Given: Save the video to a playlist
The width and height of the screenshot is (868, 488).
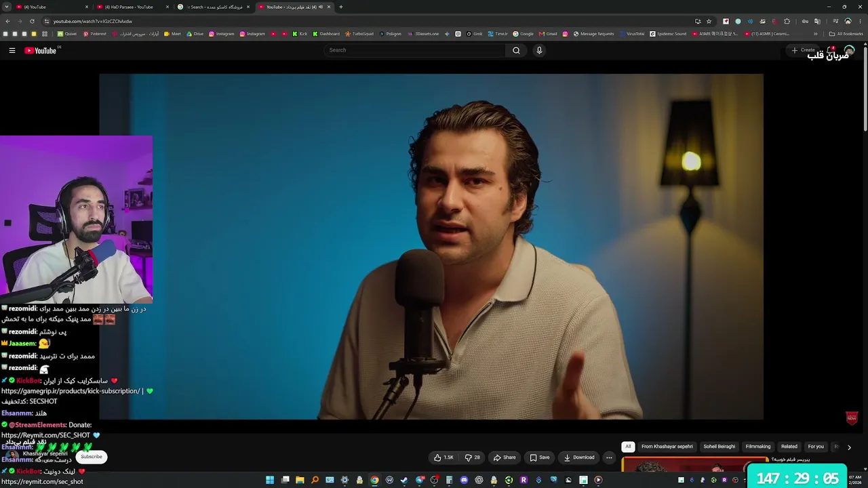Looking at the screenshot, I should [x=540, y=457].
